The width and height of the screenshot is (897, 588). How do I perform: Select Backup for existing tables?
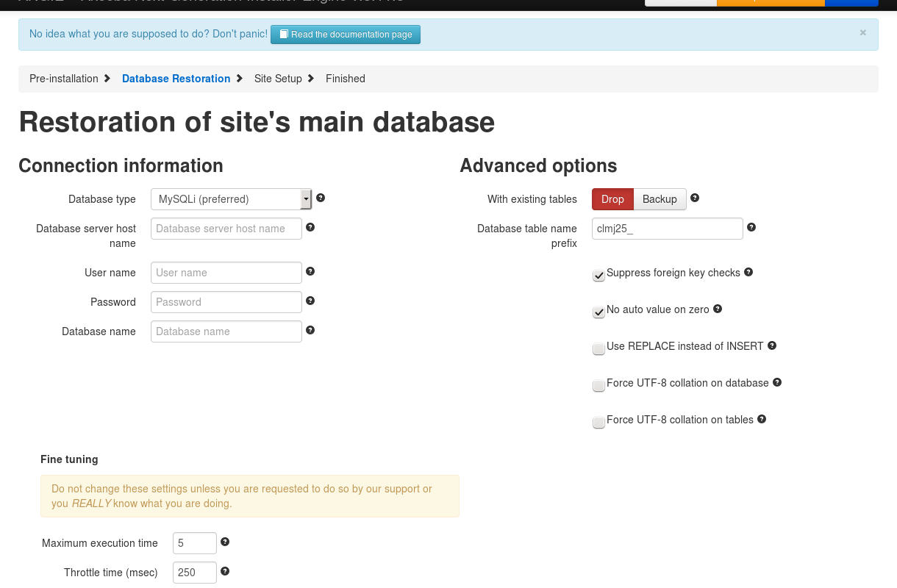pos(660,199)
